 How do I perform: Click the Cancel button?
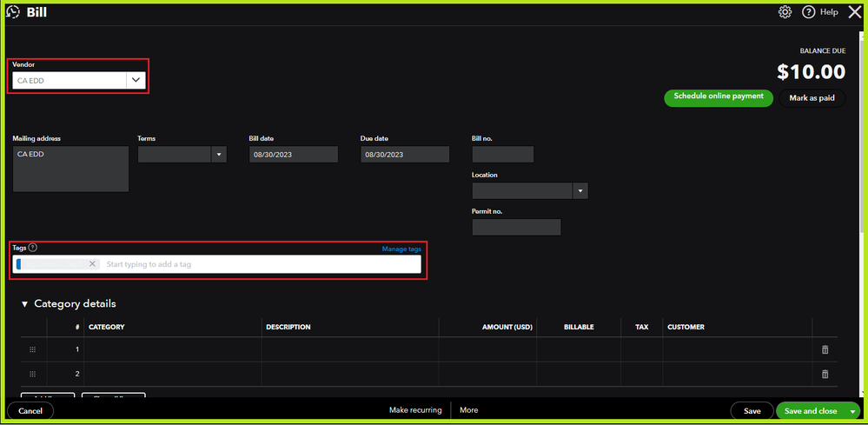[30, 410]
